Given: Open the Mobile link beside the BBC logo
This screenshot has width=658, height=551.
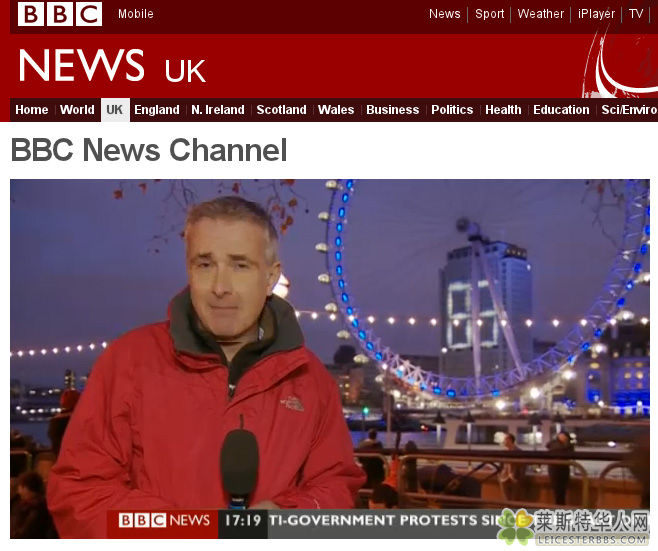Looking at the screenshot, I should click(x=136, y=14).
